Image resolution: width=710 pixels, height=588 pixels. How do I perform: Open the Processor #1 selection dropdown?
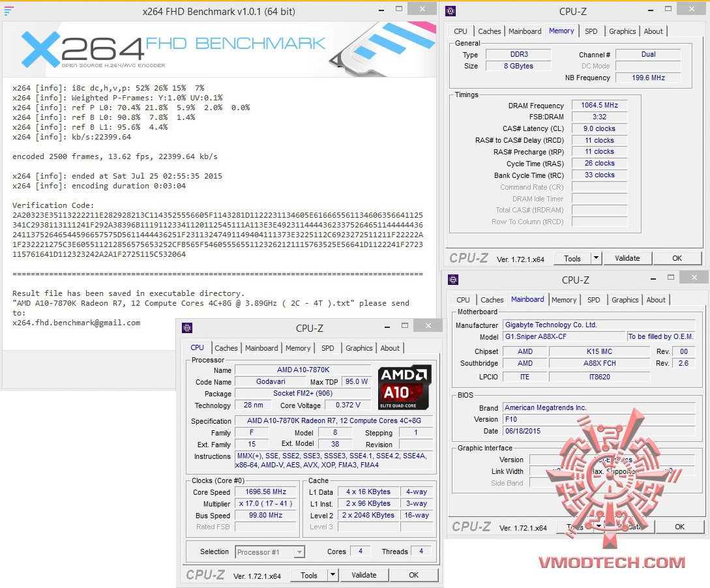coord(270,551)
